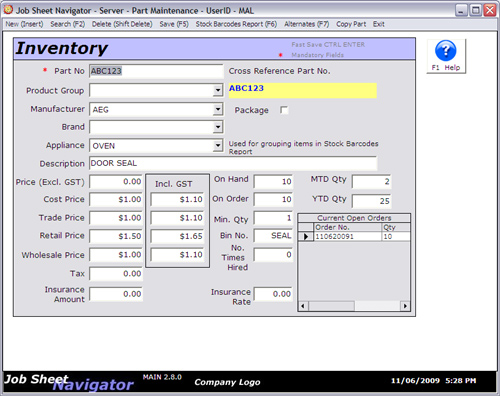The image size is (500, 396).
Task: Click the YTD Qty field
Action: (371, 201)
